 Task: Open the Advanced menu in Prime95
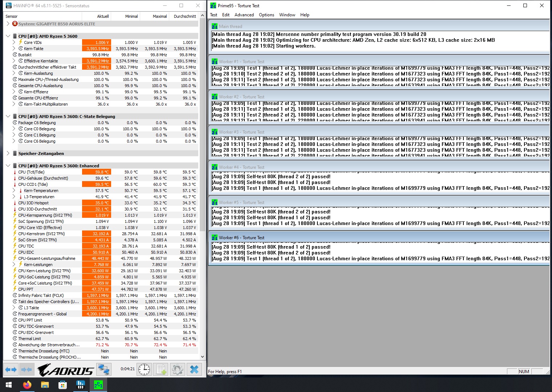click(244, 15)
